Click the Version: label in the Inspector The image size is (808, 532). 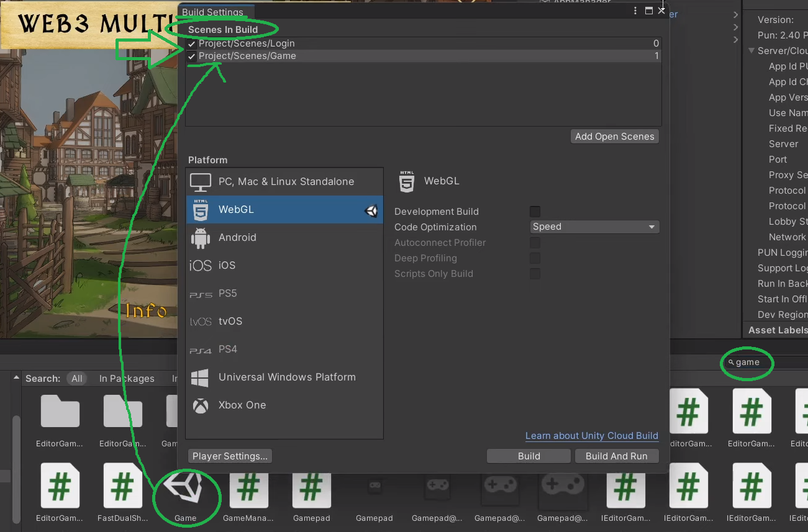[776, 20]
